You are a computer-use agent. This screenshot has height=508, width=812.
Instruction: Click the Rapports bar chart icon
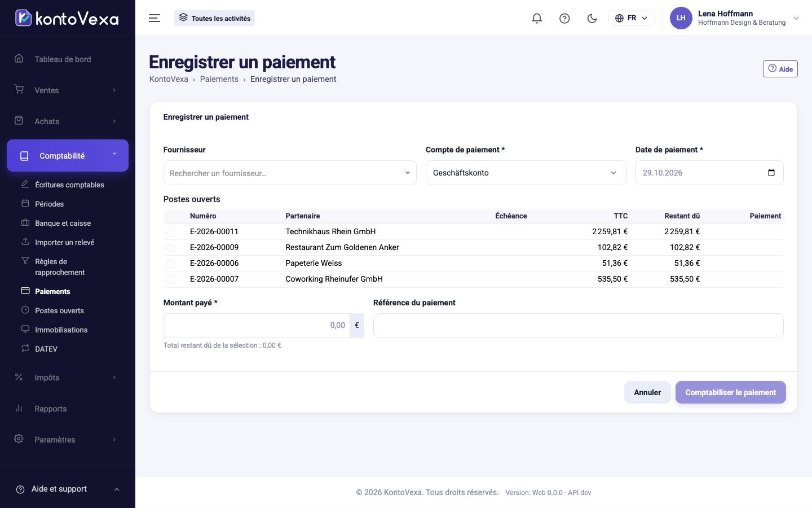click(19, 408)
